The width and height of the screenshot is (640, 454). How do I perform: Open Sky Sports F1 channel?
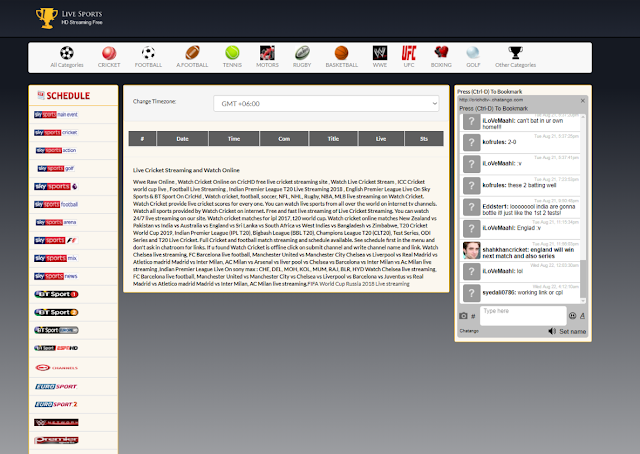pos(56,240)
